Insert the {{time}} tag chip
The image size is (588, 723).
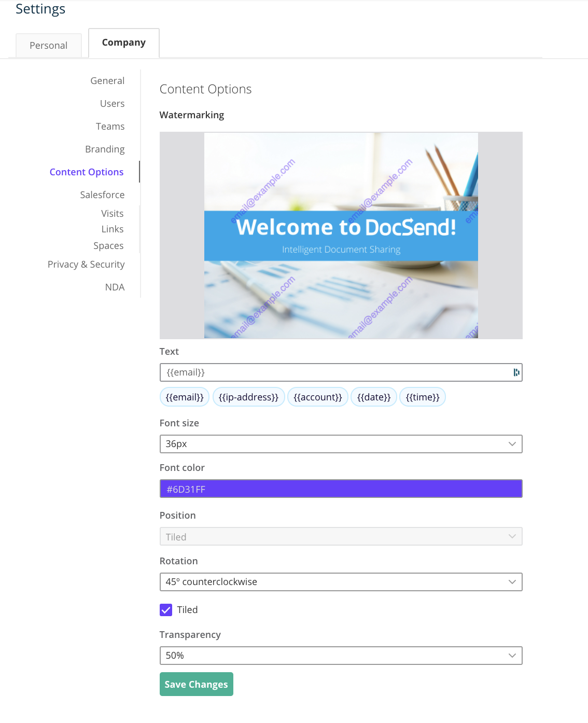pyautogui.click(x=423, y=397)
